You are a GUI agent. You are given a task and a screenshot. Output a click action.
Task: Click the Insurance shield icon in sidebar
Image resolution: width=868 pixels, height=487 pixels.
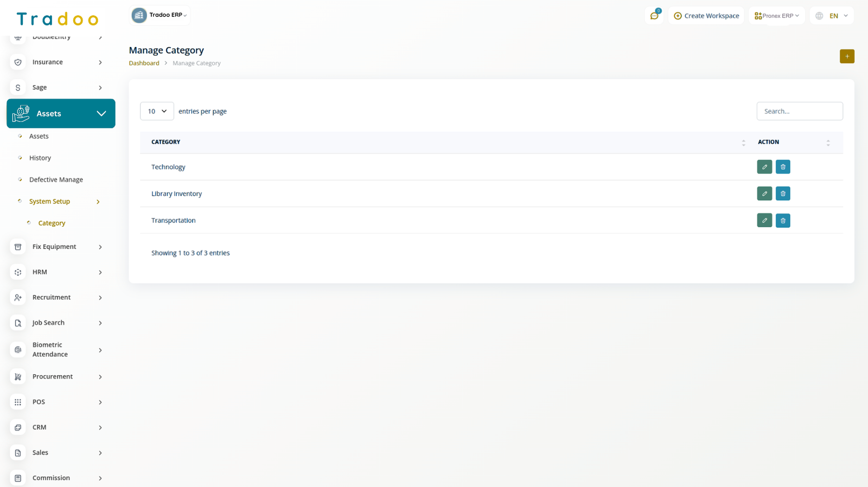coord(18,62)
